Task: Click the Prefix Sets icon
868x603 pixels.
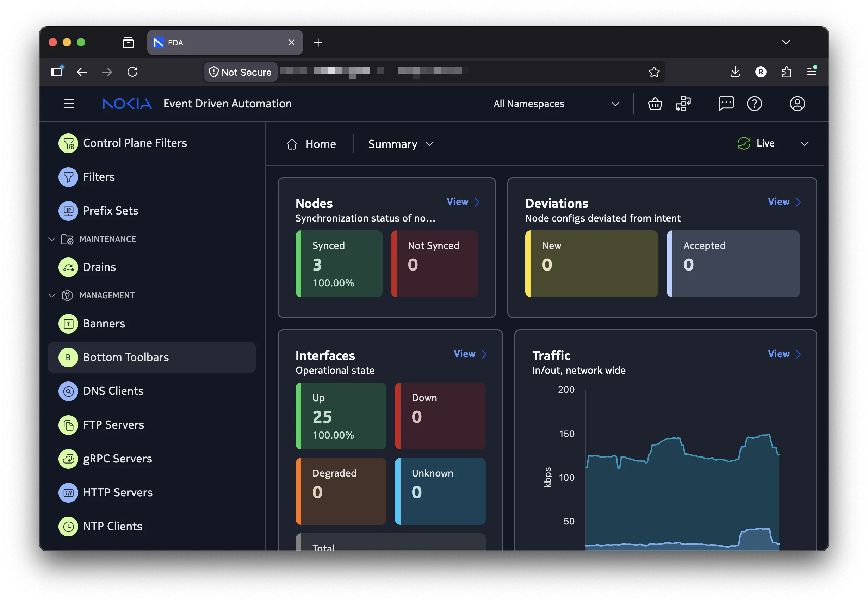Action: (68, 211)
